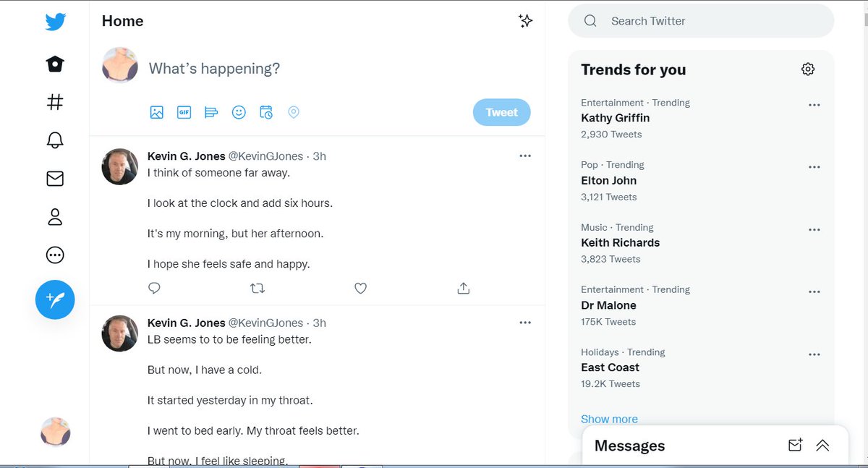
Task: Click the Home heading
Action: click(122, 21)
